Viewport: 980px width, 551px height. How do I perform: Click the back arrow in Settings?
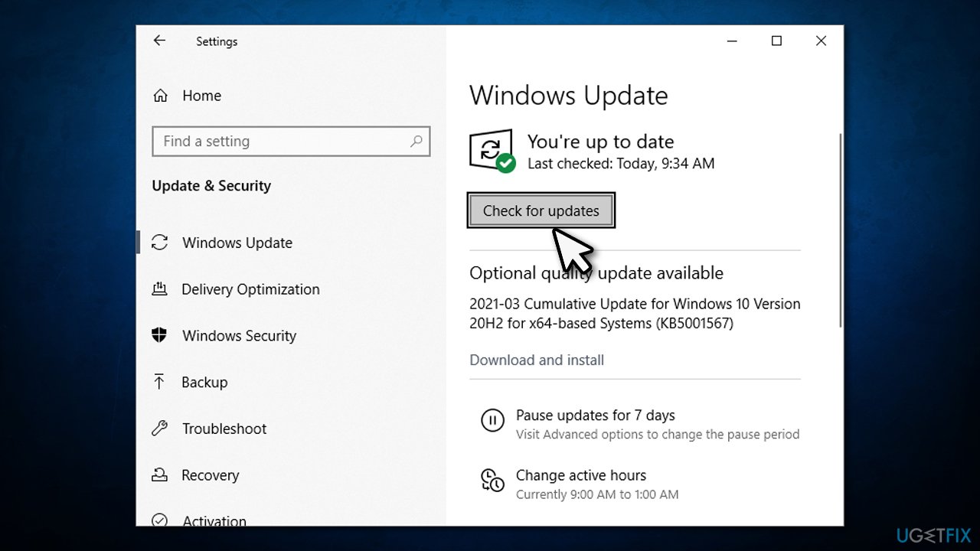pos(159,41)
